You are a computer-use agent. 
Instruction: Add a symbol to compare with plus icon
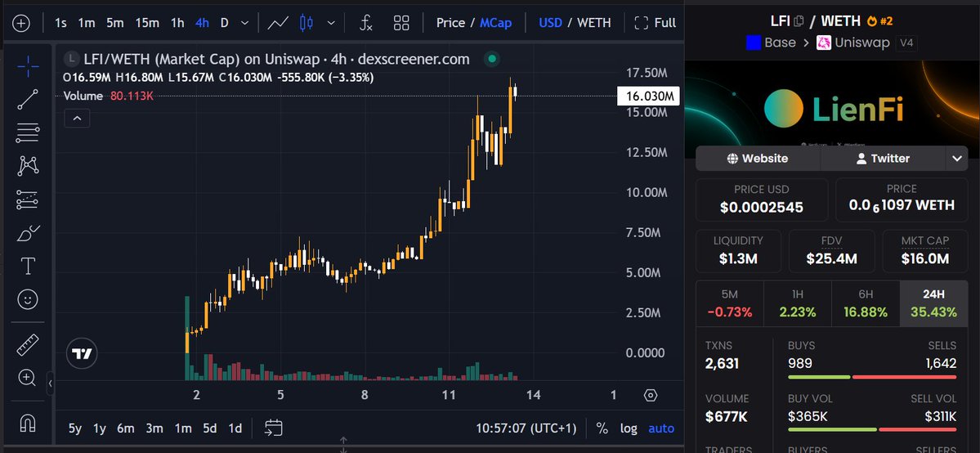pyautogui.click(x=21, y=23)
